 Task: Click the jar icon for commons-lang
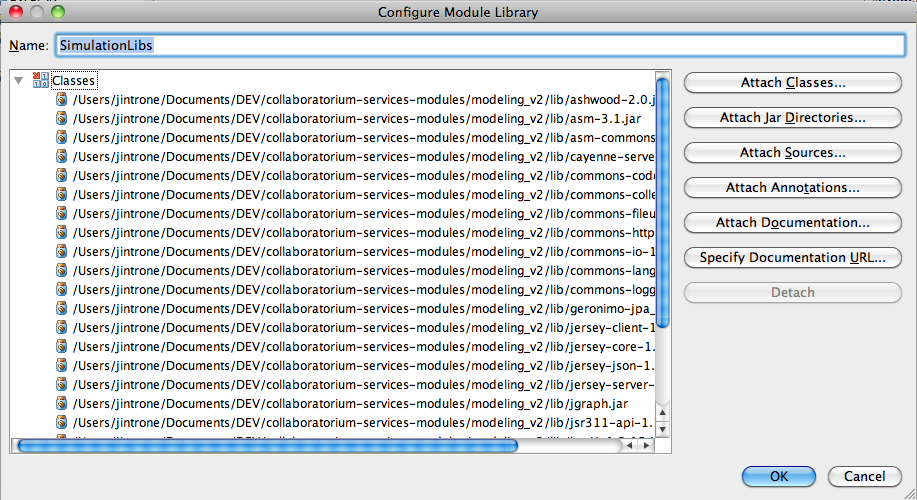pyautogui.click(x=61, y=271)
